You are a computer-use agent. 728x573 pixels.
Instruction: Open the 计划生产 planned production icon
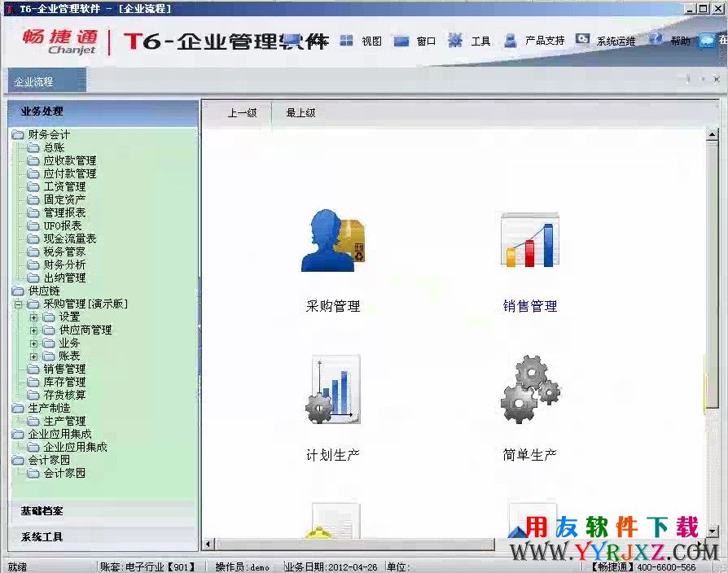(x=333, y=389)
